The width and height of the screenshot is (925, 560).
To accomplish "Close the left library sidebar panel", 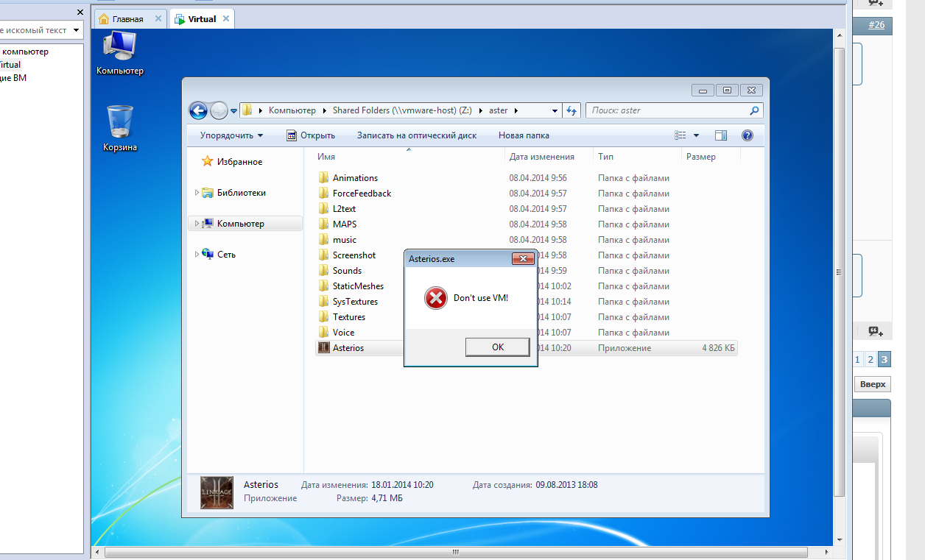I will (x=80, y=12).
